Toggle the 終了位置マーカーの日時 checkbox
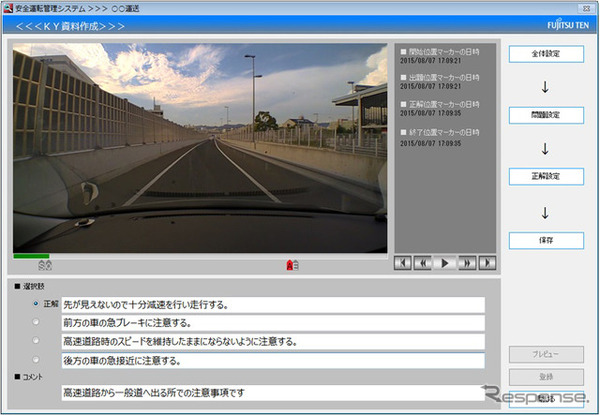Viewport: 600px width, 415px height. tap(403, 132)
